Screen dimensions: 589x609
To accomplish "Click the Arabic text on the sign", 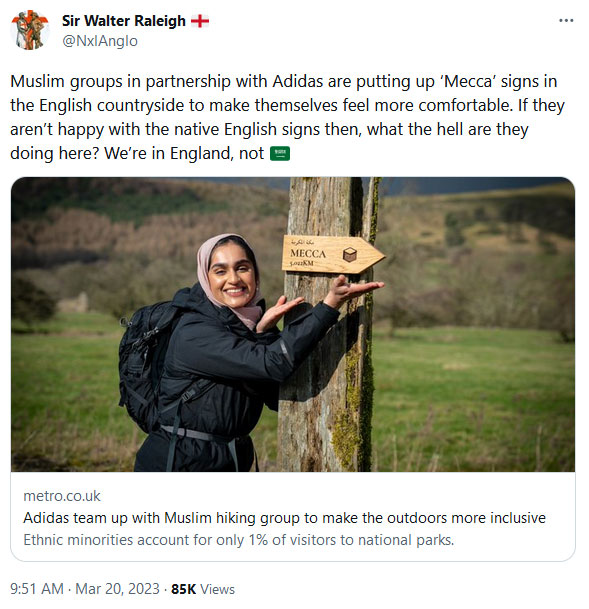I will click(303, 242).
